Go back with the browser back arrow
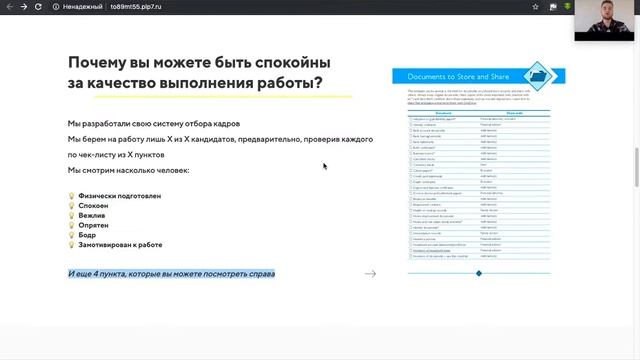The width and height of the screenshot is (640, 360). pyautogui.click(x=9, y=7)
